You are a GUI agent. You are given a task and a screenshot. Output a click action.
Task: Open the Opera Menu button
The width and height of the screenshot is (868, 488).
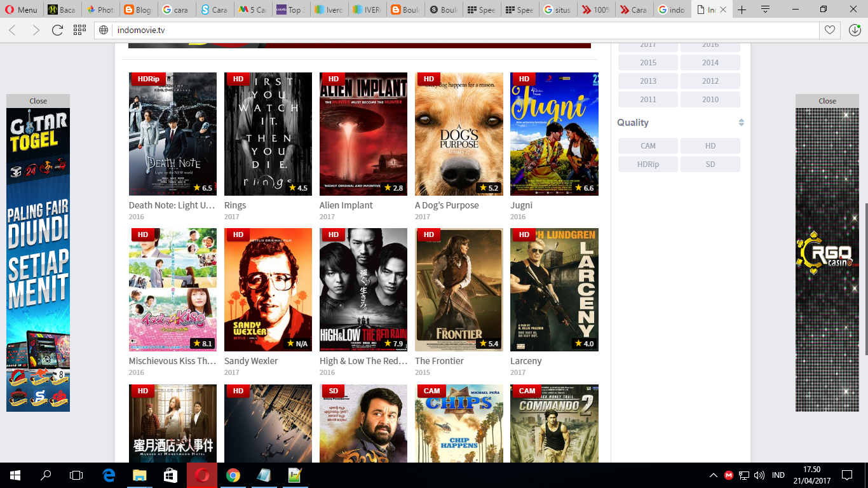[x=22, y=10]
